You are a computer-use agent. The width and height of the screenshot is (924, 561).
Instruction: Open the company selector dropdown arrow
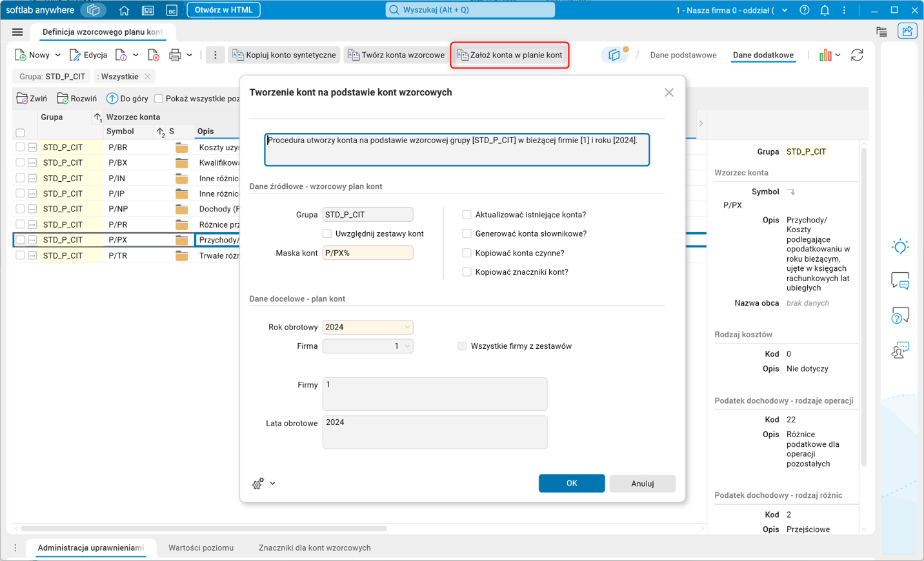pyautogui.click(x=785, y=10)
